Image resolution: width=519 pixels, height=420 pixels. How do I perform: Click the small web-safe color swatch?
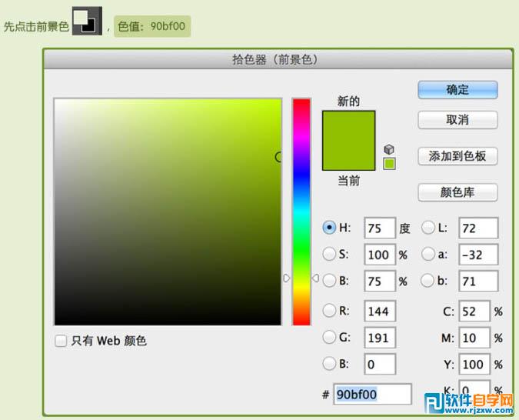click(x=389, y=164)
